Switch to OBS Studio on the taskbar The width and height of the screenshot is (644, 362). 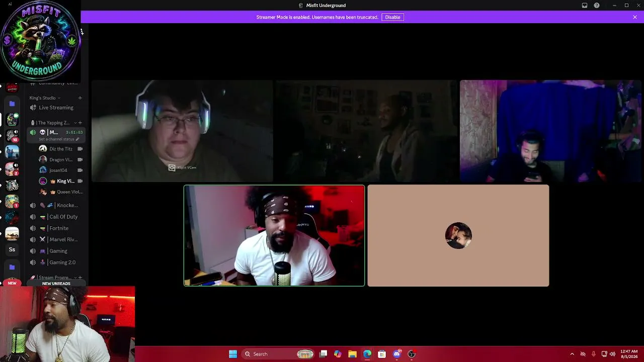coord(412,354)
